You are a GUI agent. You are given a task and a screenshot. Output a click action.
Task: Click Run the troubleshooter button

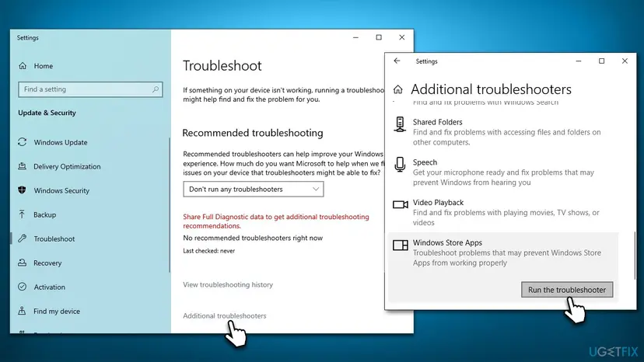[567, 289]
